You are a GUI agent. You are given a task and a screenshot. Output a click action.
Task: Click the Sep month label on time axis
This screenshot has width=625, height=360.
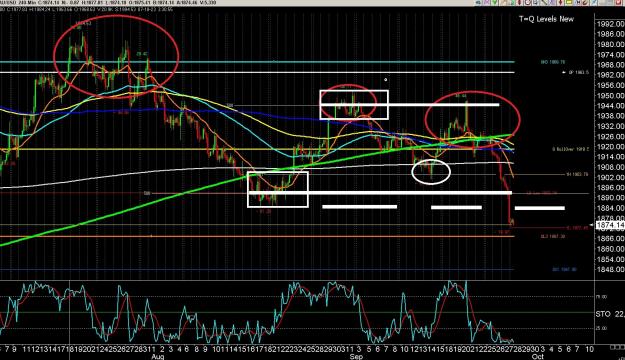pos(356,357)
